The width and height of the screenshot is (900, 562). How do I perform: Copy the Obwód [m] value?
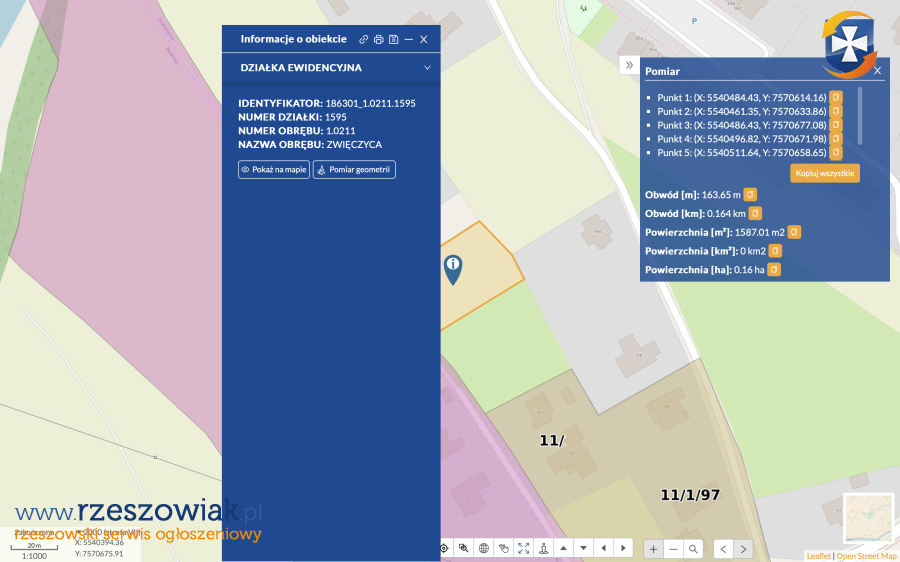pos(749,194)
